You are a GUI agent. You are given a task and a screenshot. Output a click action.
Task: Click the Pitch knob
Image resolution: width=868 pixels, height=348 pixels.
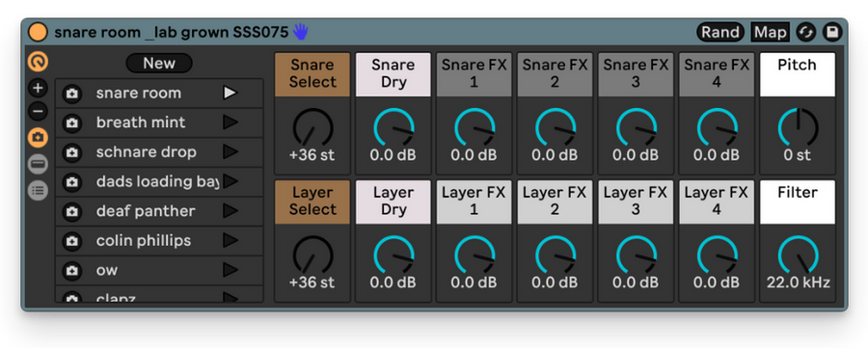[x=798, y=128]
